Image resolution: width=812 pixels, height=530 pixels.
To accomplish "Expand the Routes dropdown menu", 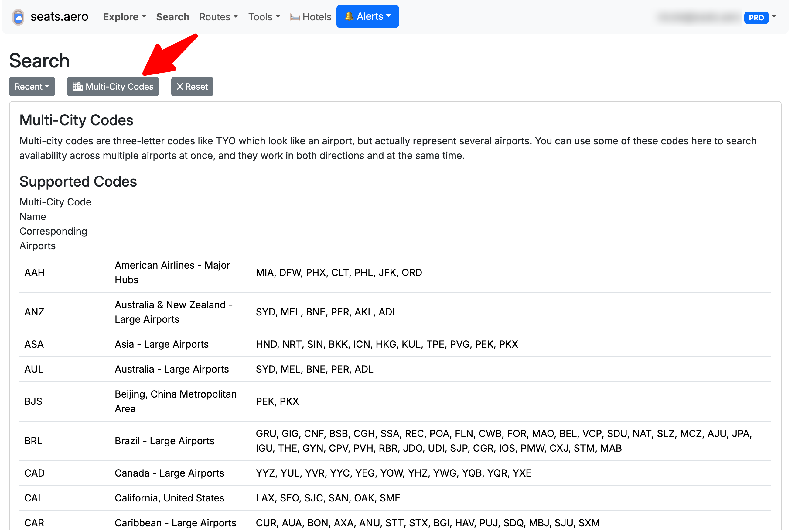I will [219, 17].
